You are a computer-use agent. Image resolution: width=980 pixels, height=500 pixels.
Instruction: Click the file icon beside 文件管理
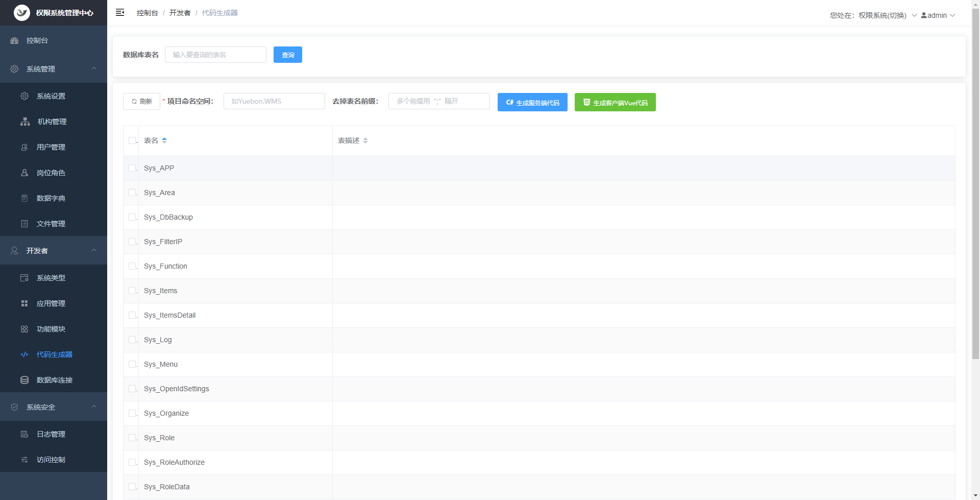click(24, 224)
